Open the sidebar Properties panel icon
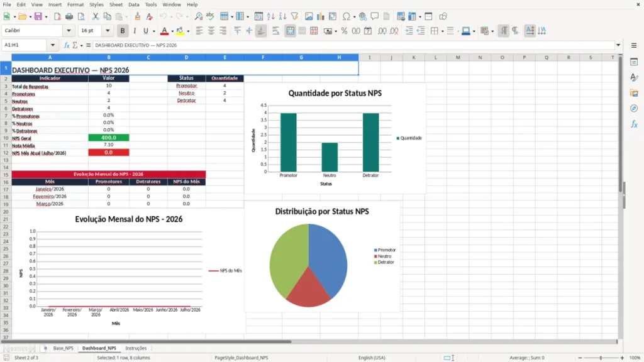Screen dimensions: 644x362 (634, 62)
